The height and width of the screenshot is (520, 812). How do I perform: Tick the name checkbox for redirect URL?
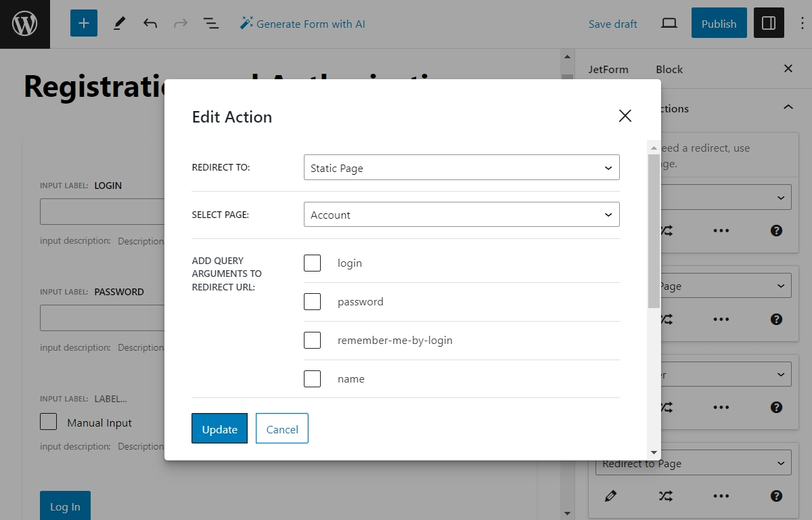point(312,378)
